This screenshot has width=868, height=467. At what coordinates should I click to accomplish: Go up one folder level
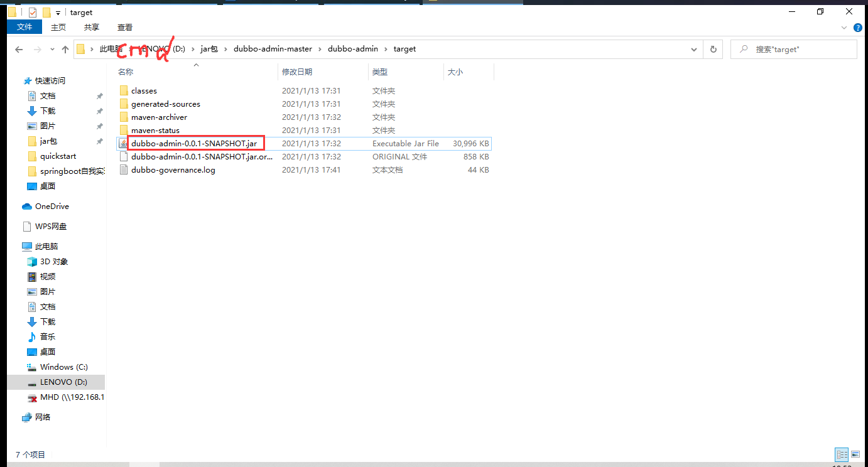(65, 50)
